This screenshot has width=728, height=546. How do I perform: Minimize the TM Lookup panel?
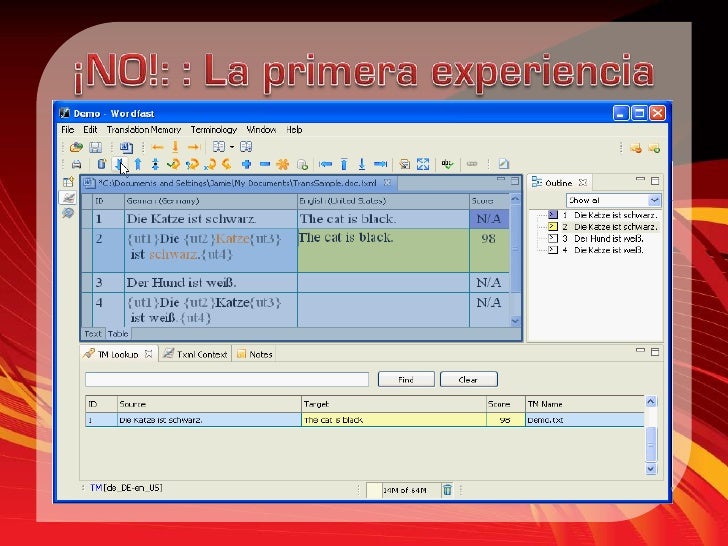(640, 351)
